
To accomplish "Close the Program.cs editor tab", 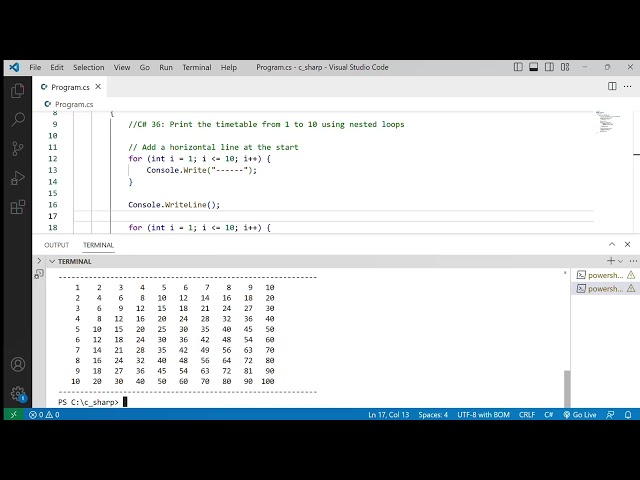I will pyautogui.click(x=98, y=87).
